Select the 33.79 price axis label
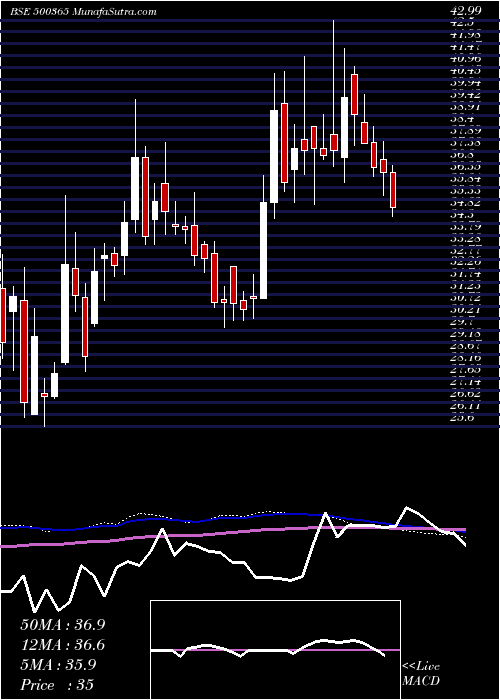500x700 pixels. 466,227
